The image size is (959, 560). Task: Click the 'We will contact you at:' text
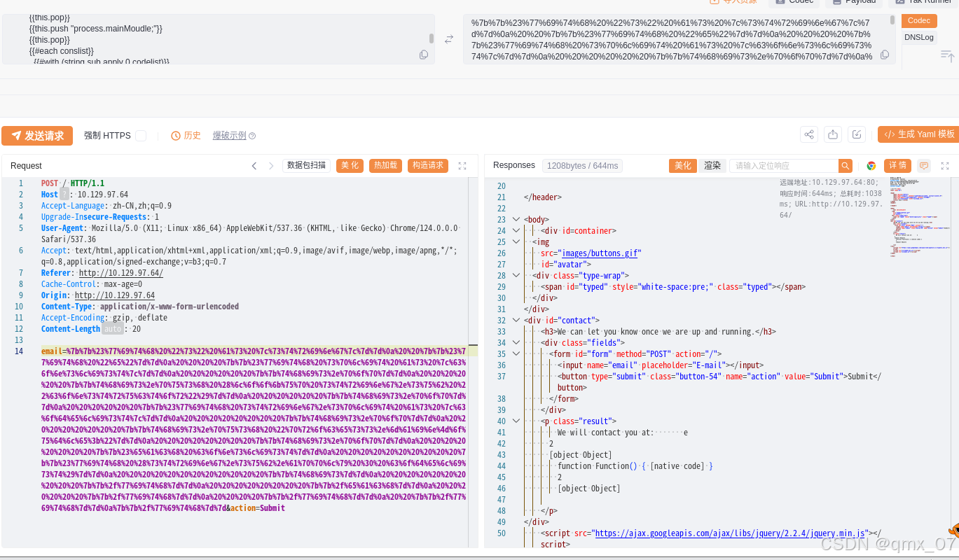[605, 433]
